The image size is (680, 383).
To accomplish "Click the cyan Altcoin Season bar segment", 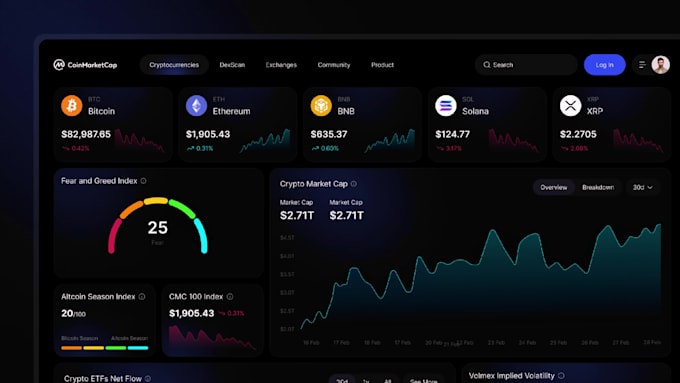I will point(138,348).
